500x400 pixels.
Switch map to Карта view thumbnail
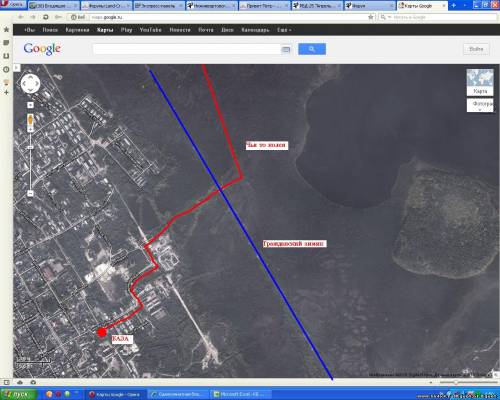[480, 82]
